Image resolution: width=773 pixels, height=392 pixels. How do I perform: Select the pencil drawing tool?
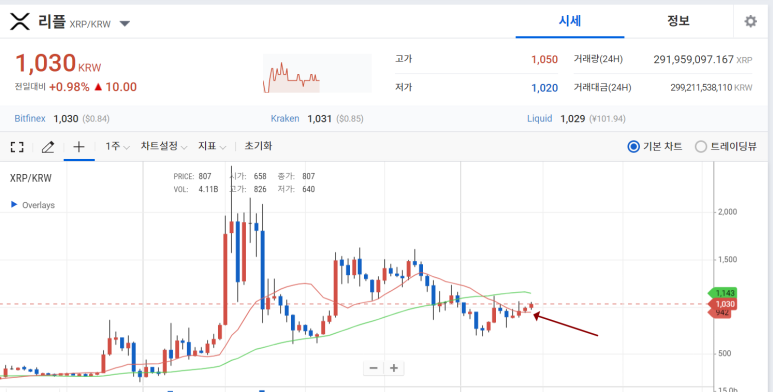(48, 146)
